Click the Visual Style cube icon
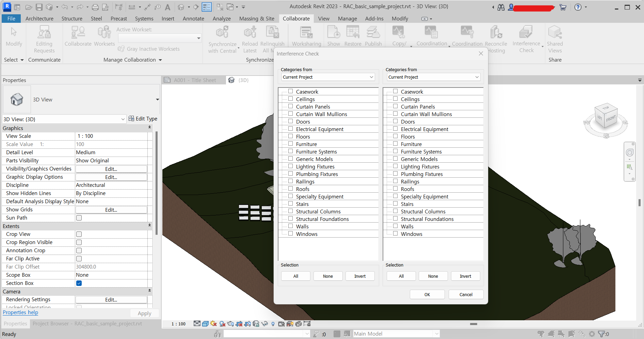The height and width of the screenshot is (339, 644). pyautogui.click(x=205, y=324)
